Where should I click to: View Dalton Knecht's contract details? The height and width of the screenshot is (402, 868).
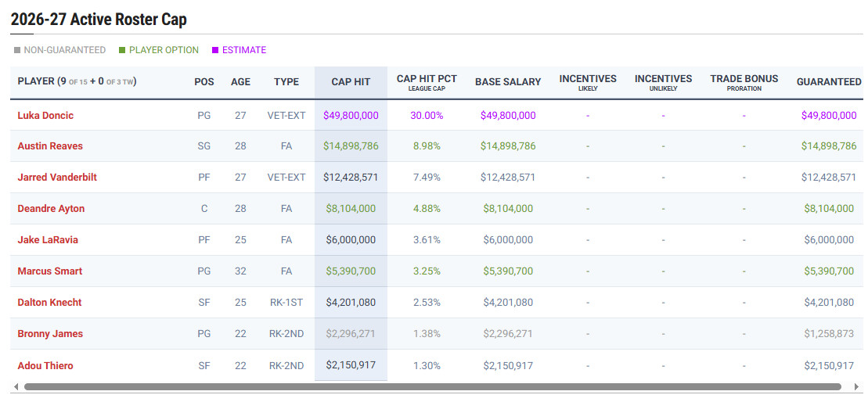click(49, 303)
